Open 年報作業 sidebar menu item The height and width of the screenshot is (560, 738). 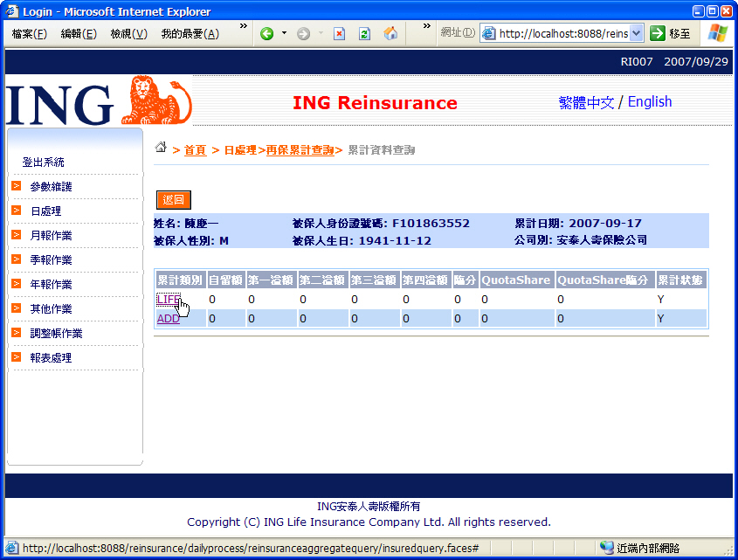(x=51, y=285)
